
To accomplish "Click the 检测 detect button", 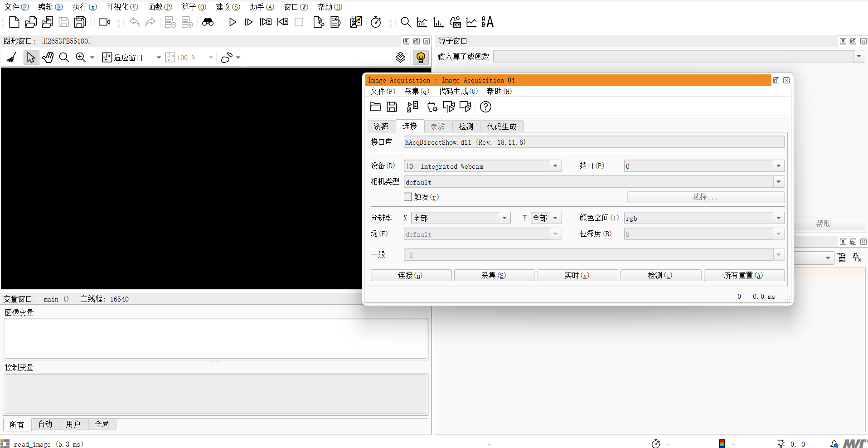I will click(x=660, y=275).
